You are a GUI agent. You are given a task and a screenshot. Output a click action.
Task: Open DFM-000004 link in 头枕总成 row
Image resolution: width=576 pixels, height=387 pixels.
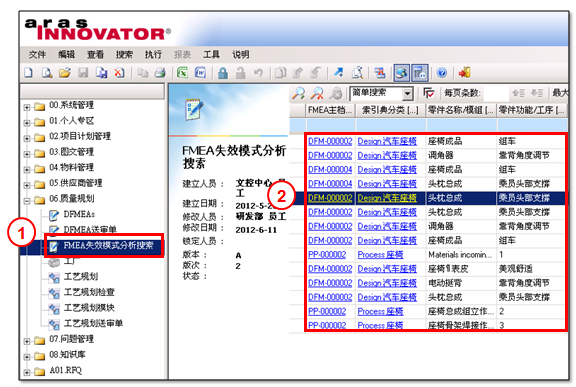(330, 184)
